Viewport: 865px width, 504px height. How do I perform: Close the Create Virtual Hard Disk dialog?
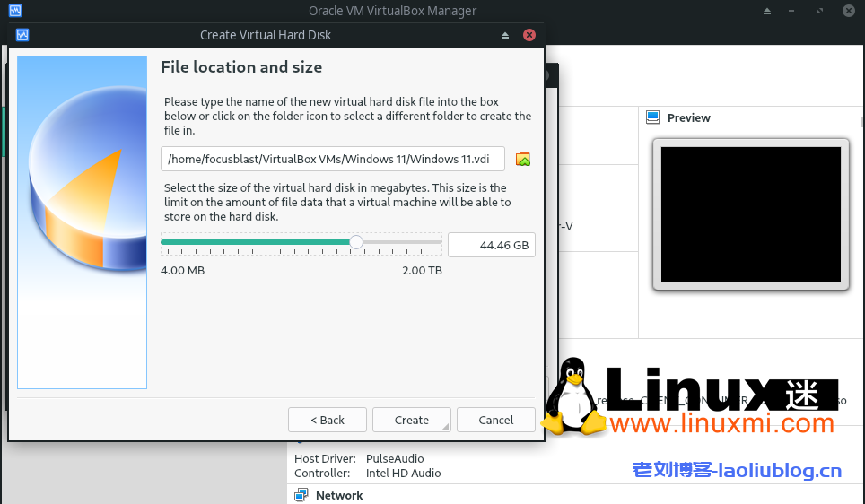[529, 35]
